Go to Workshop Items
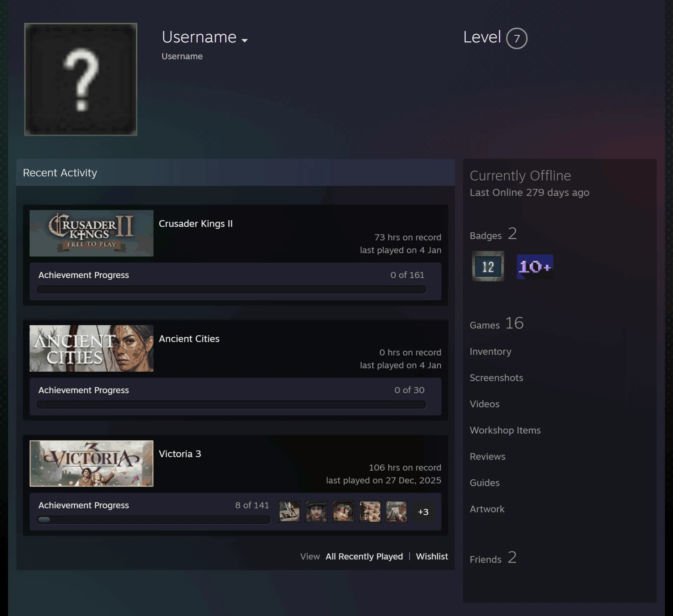 click(505, 430)
